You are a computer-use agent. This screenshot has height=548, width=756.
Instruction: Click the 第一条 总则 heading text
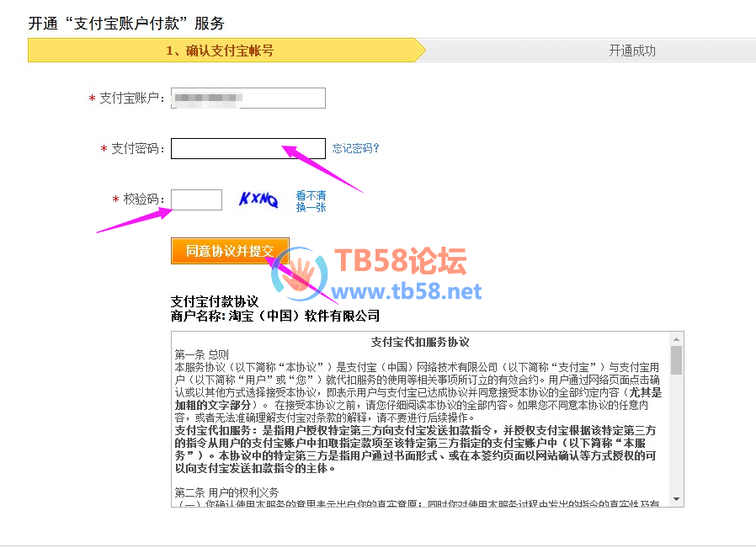click(x=201, y=354)
